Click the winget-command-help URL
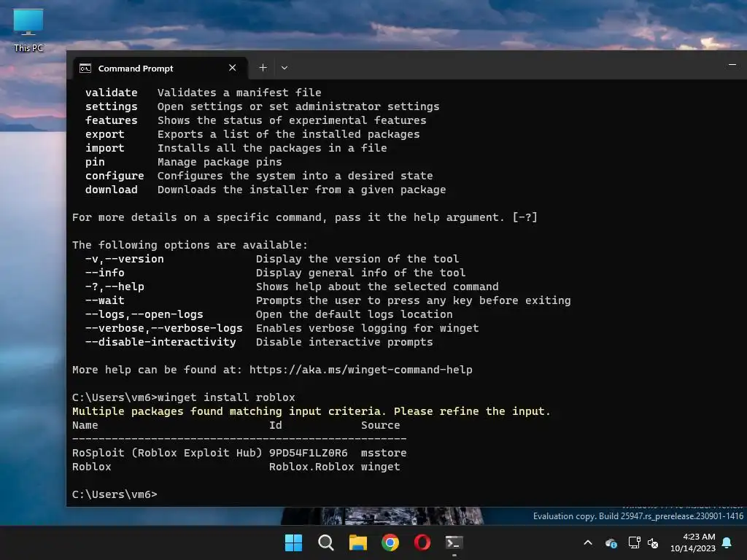Viewport: 747px width, 560px height. pyautogui.click(x=360, y=370)
